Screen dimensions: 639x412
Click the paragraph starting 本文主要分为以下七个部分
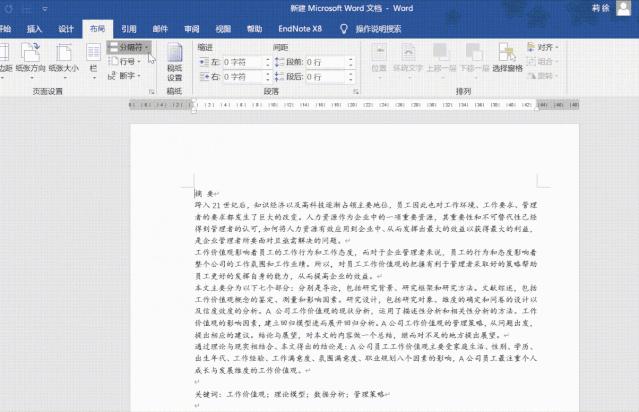pyautogui.click(x=366, y=311)
